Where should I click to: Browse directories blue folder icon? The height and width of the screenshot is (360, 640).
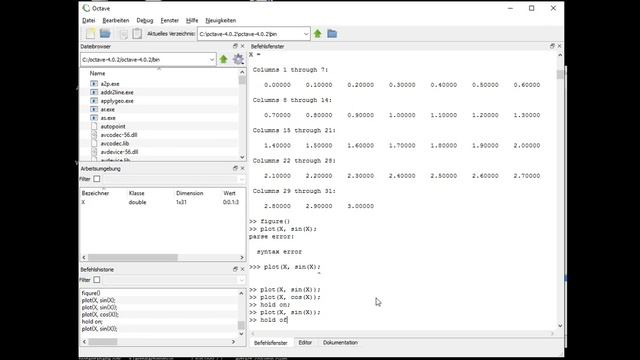pyautogui.click(x=332, y=34)
